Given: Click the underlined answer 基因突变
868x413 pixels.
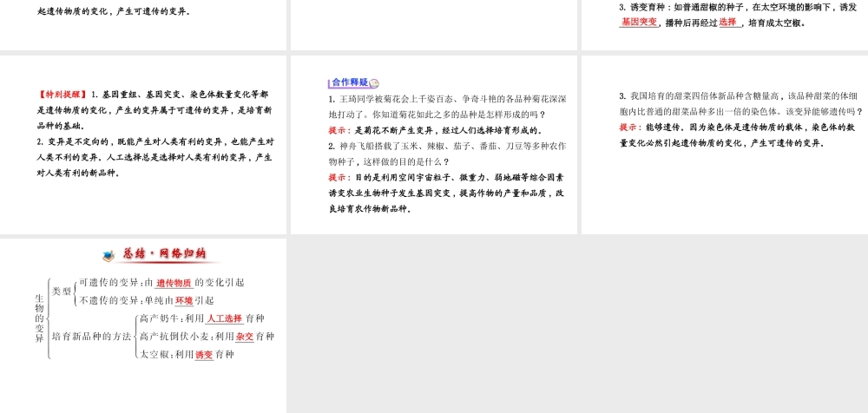Looking at the screenshot, I should tap(639, 23).
